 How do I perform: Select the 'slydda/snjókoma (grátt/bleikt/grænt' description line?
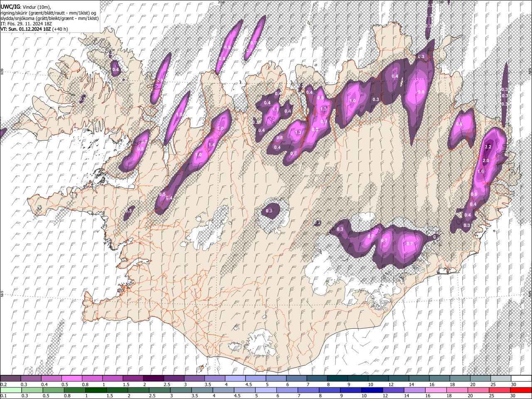coord(49,18)
